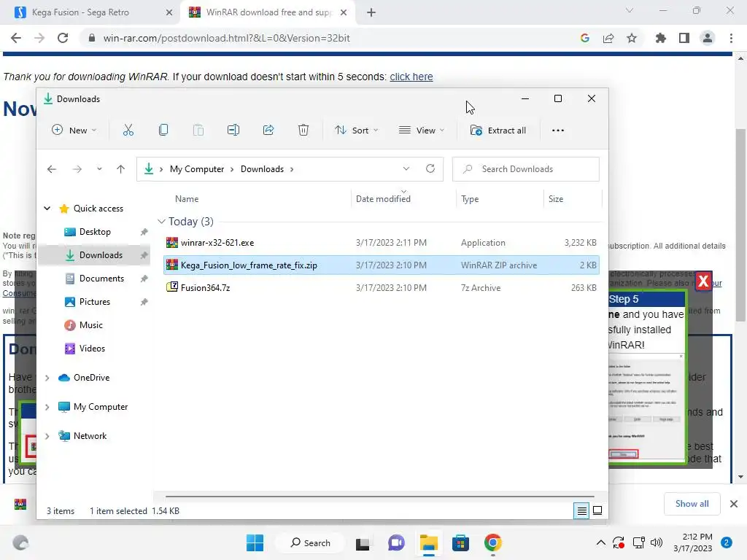
Task: Go up one folder level in Explorer
Action: [120, 169]
